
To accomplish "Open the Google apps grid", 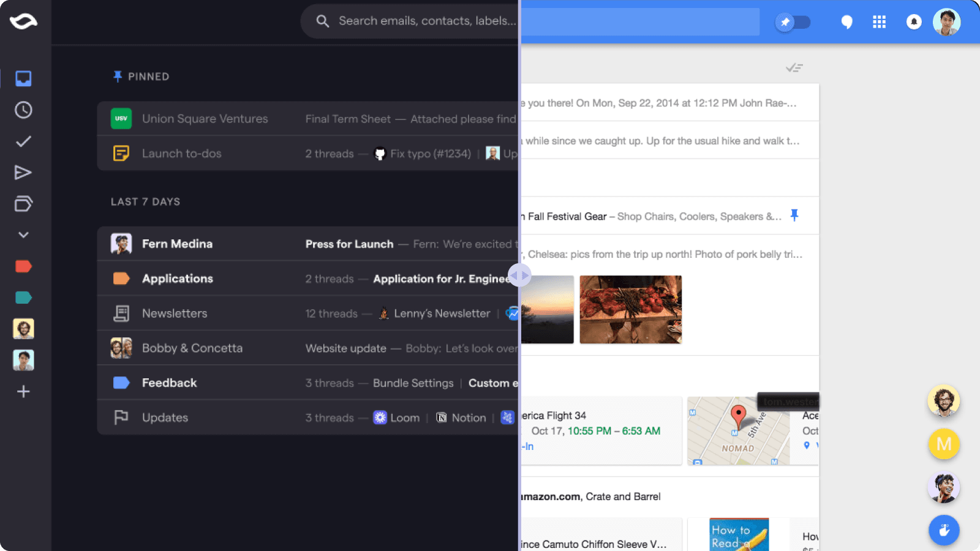I will [x=879, y=23].
